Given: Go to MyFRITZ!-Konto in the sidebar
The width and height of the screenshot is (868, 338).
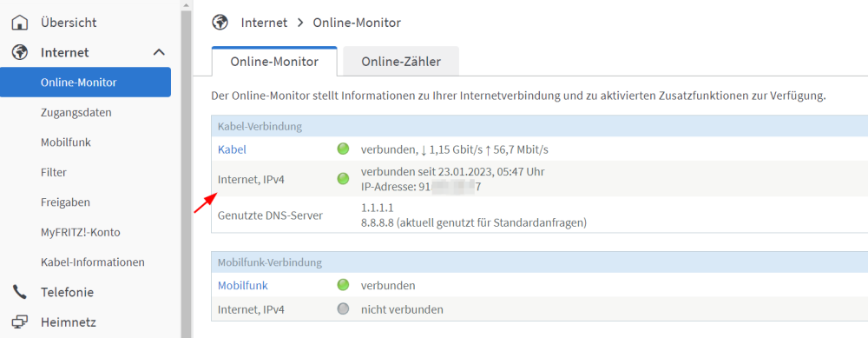Looking at the screenshot, I should 80,232.
